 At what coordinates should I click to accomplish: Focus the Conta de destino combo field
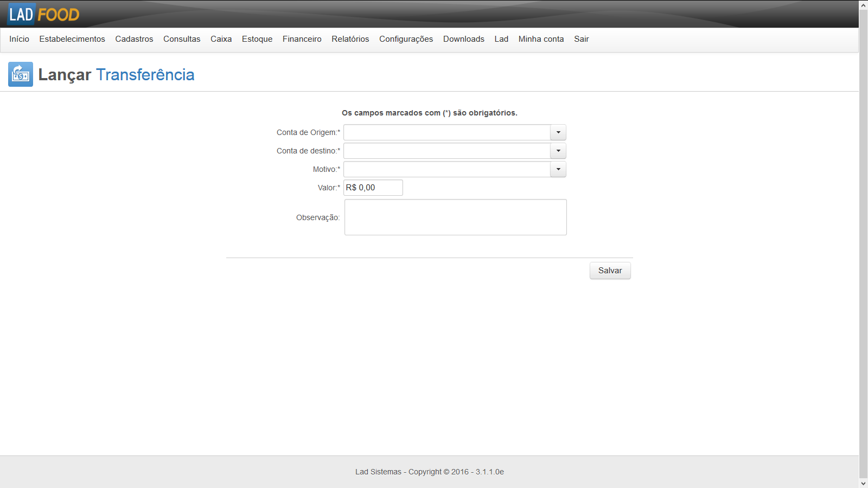click(447, 151)
